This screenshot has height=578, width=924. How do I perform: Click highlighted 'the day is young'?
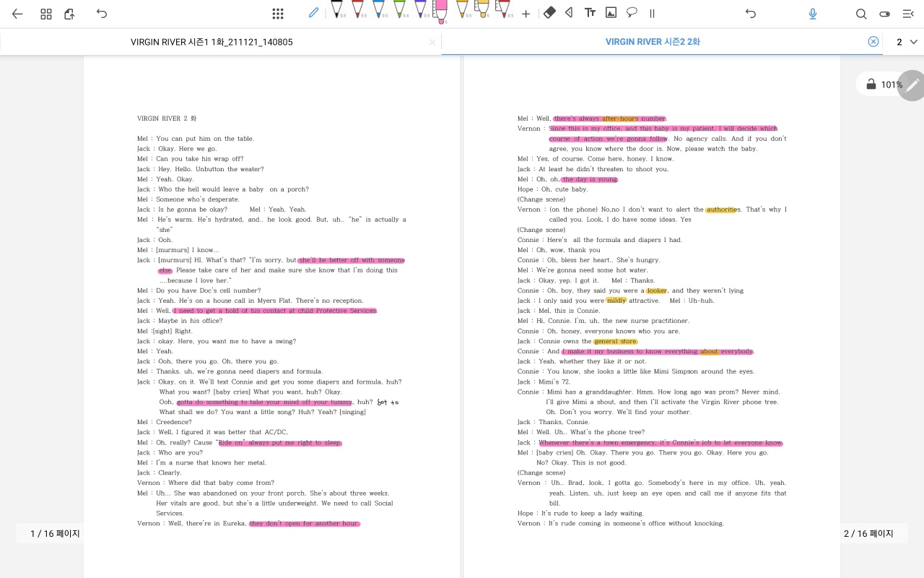[x=590, y=179]
